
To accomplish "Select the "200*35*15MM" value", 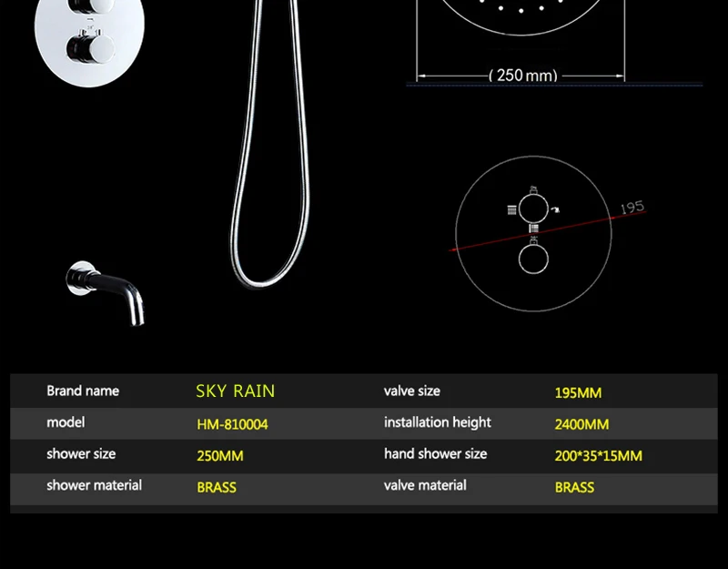I will (x=599, y=456).
